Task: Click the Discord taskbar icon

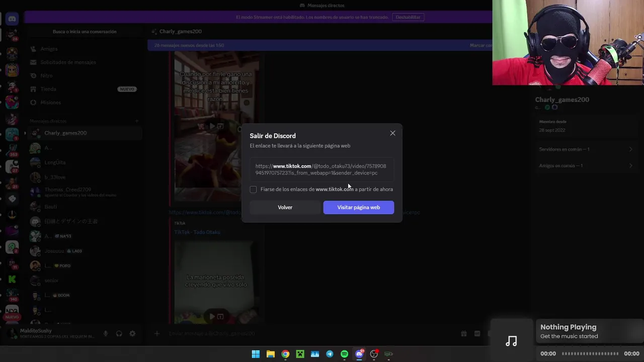Action: 359,354
